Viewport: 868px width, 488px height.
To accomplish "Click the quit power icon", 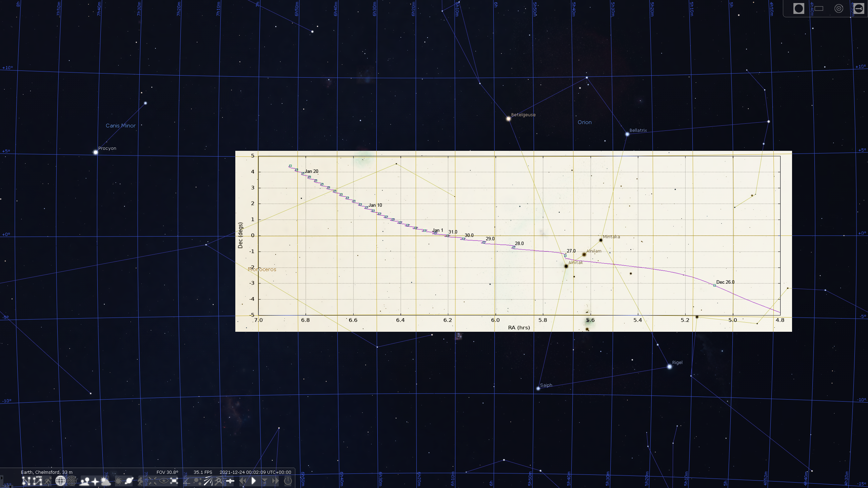I will (x=288, y=481).
